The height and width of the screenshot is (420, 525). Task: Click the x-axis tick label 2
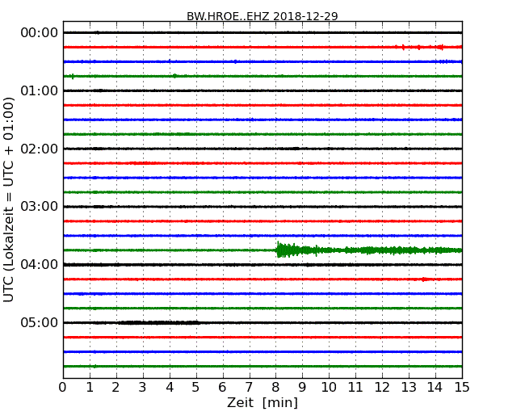(x=116, y=388)
